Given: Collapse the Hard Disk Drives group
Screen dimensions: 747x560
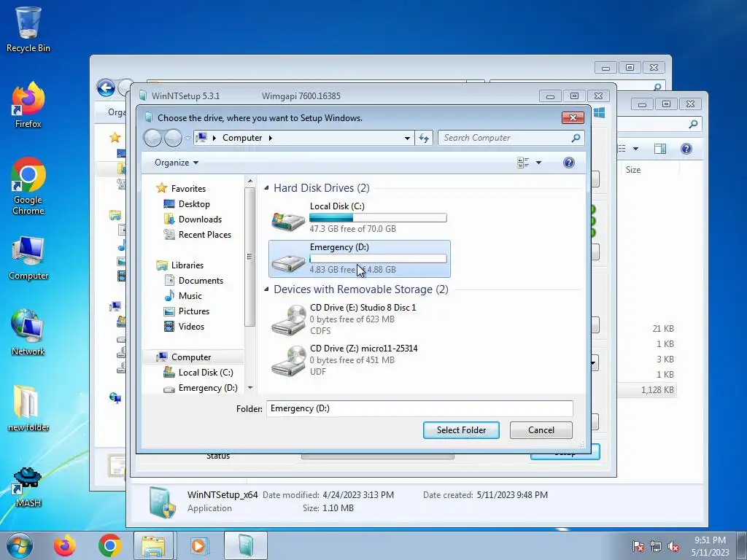Looking at the screenshot, I should point(266,188).
